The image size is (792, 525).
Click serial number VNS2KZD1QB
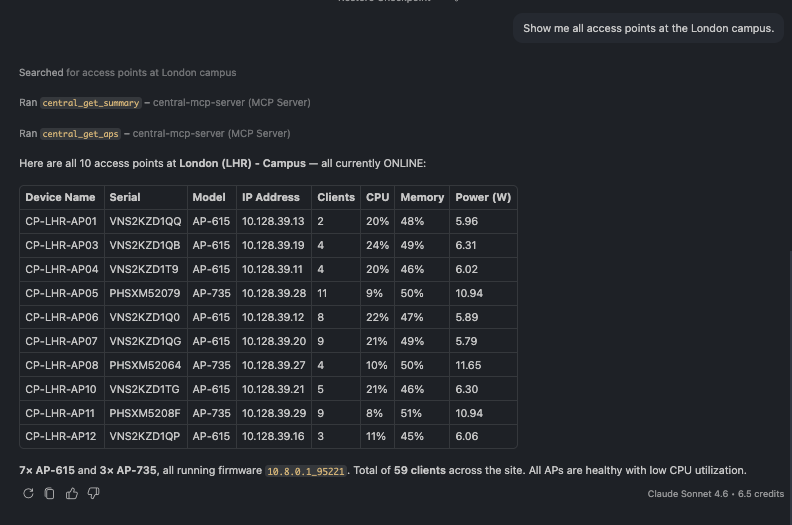pyautogui.click(x=144, y=245)
